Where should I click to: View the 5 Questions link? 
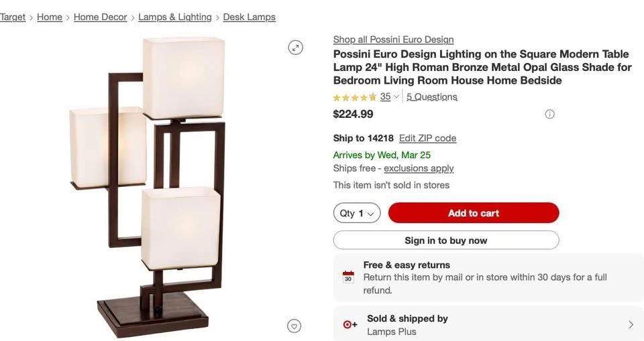click(x=432, y=96)
